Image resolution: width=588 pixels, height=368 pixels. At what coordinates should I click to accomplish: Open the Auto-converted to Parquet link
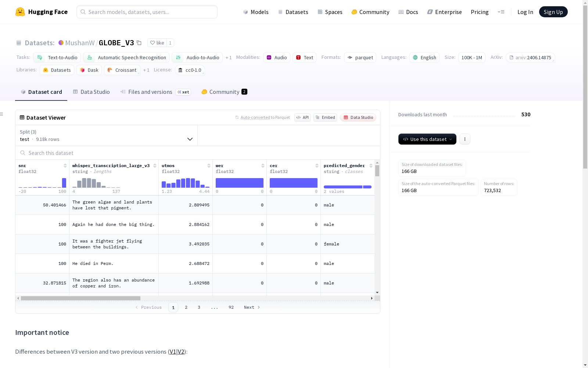pyautogui.click(x=262, y=117)
